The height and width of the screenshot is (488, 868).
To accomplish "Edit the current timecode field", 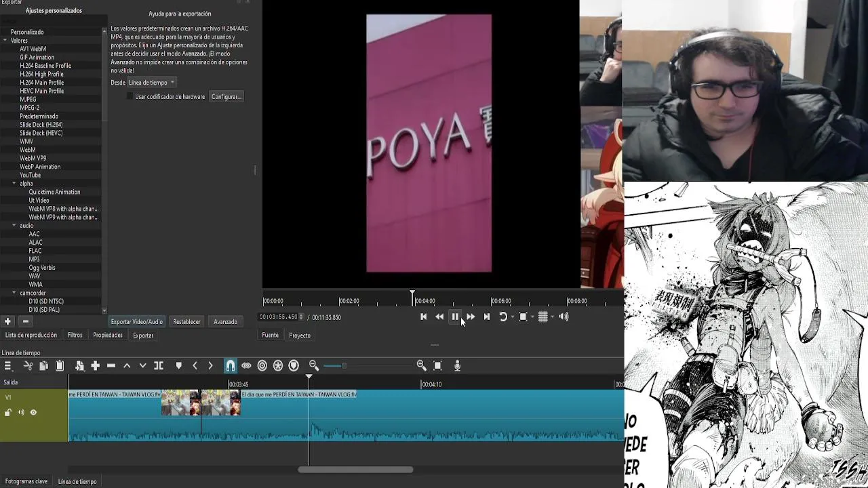I will point(278,317).
